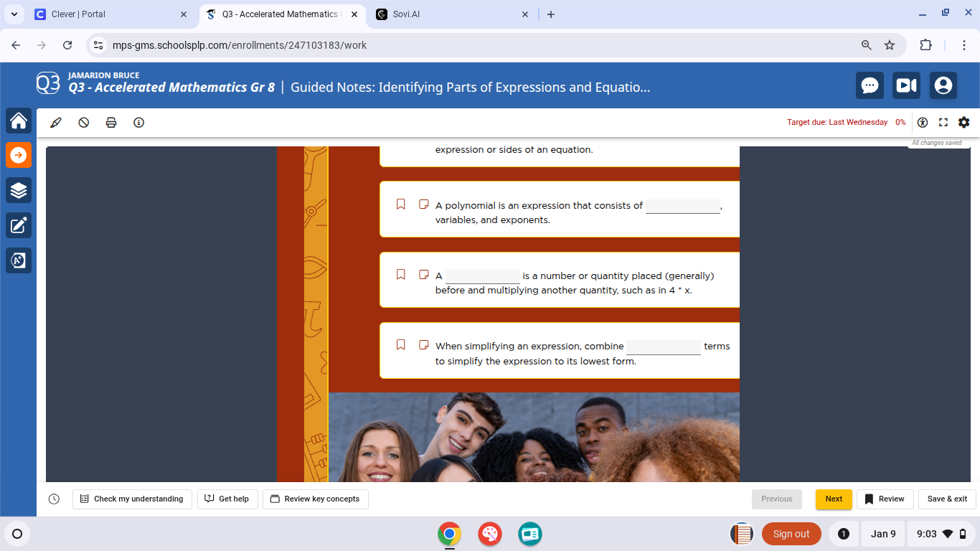Image resolution: width=980 pixels, height=551 pixels.
Task: Click the Q3 course logo in header
Action: pos(48,85)
